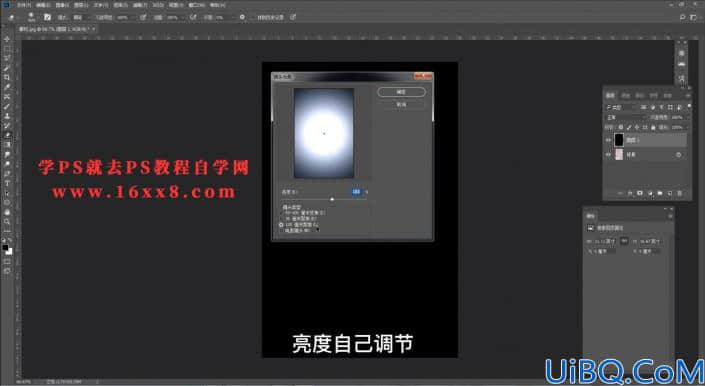Lock all layer attributes icon
Image resolution: width=705 pixels, height=386 pixels.
pyautogui.click(x=653, y=128)
